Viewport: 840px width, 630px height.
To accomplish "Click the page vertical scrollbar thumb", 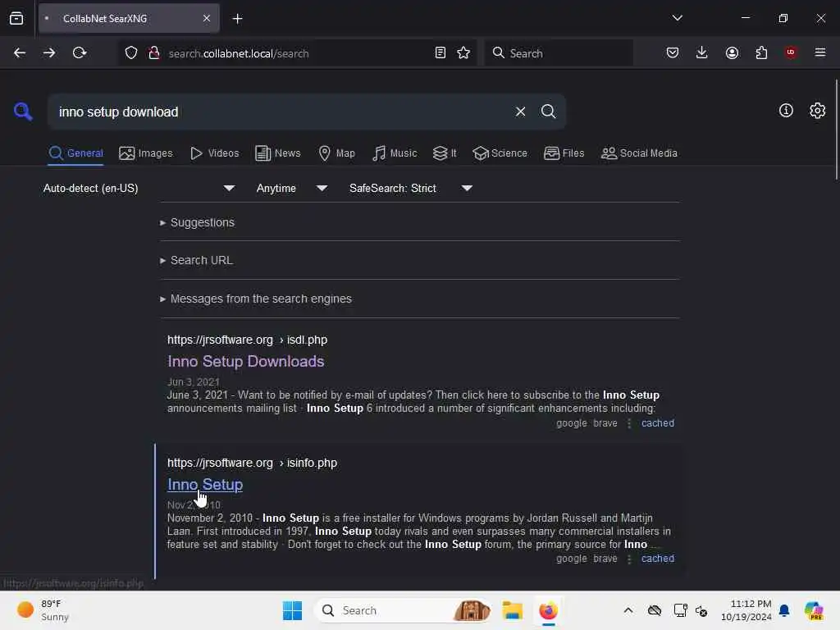I will [x=836, y=130].
